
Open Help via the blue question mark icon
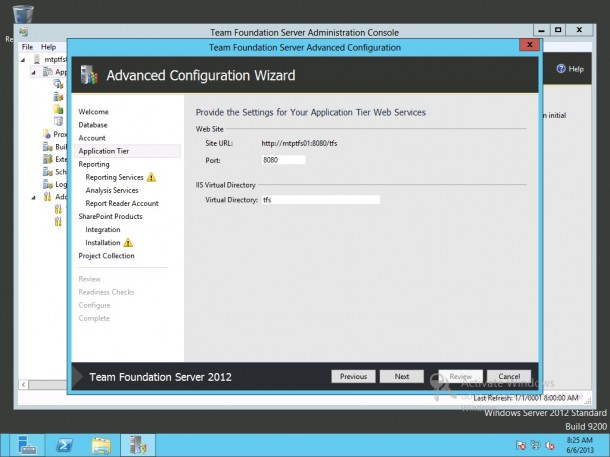[561, 69]
